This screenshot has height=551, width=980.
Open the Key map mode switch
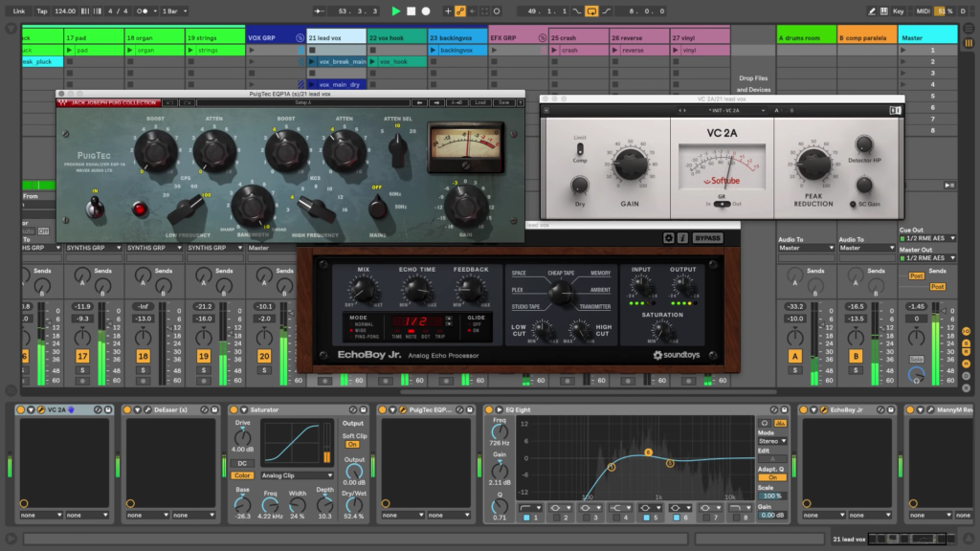coord(898,11)
